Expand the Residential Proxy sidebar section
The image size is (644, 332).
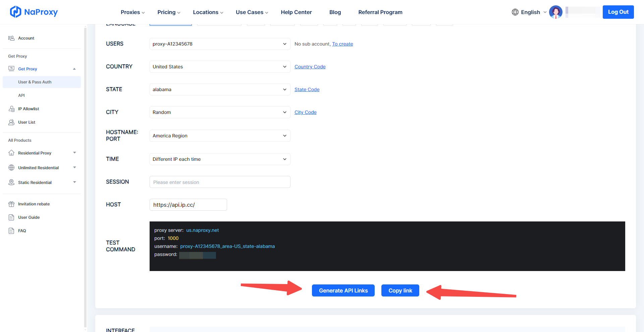tap(74, 153)
